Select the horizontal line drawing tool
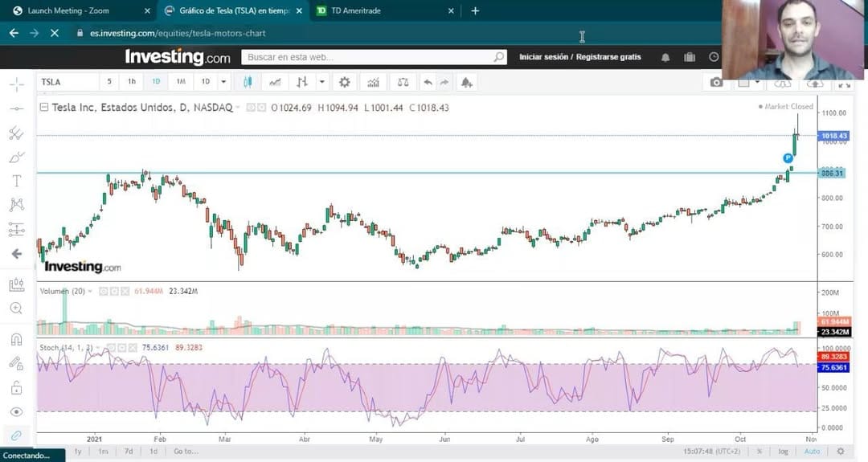Image resolution: width=868 pixels, height=462 pixels. (17, 108)
